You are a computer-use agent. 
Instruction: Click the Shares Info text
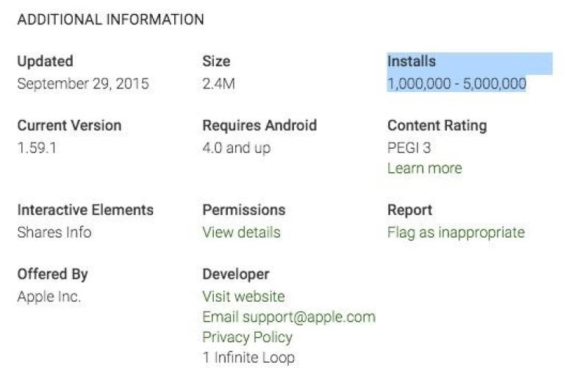click(x=54, y=233)
